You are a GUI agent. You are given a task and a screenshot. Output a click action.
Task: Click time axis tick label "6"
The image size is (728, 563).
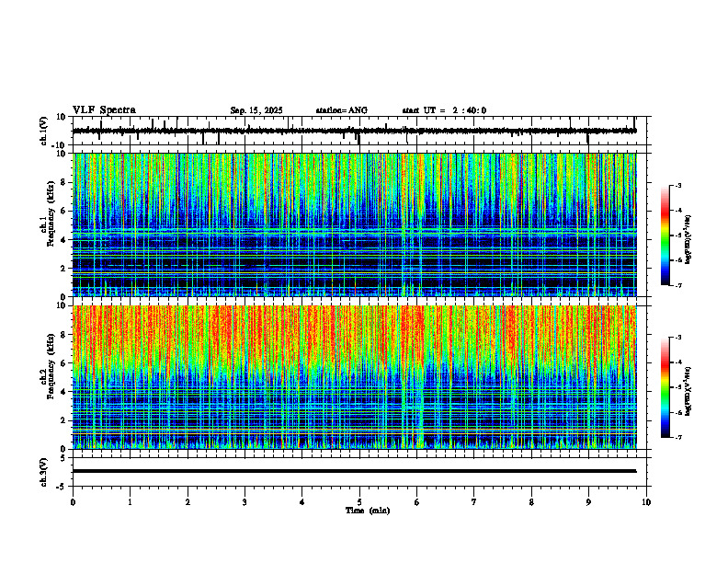point(416,502)
